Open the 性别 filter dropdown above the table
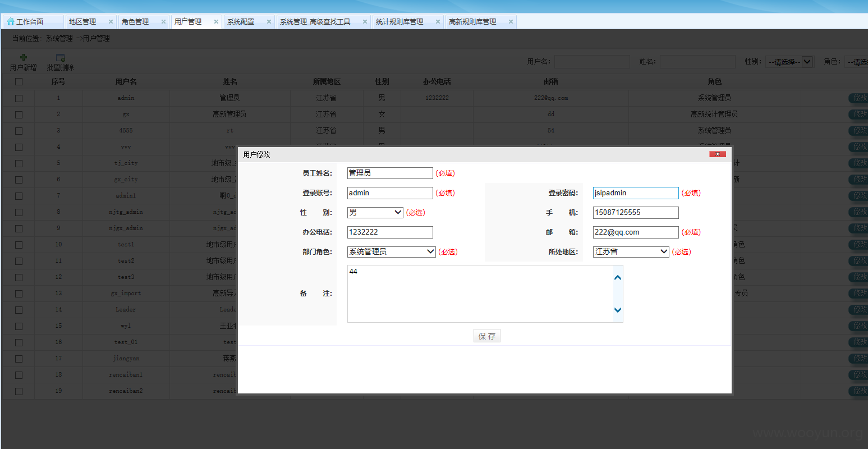 coord(789,62)
